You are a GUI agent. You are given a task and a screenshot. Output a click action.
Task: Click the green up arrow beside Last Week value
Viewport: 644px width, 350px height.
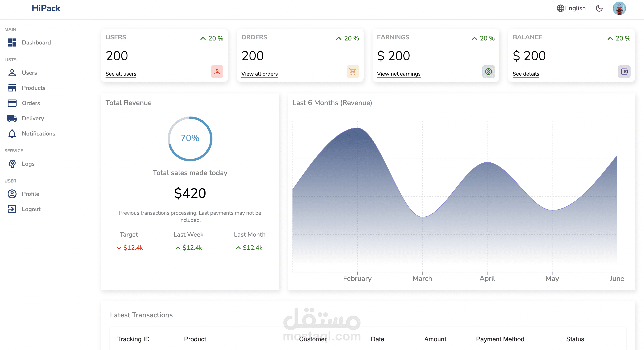click(178, 248)
